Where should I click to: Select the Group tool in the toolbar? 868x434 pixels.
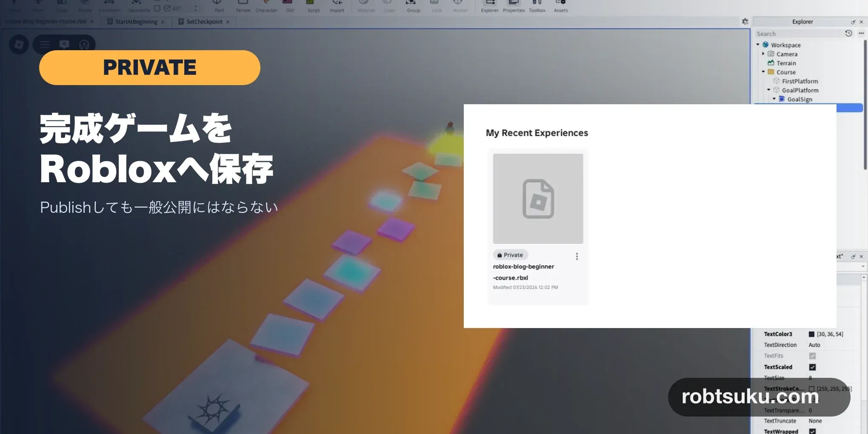point(413,6)
